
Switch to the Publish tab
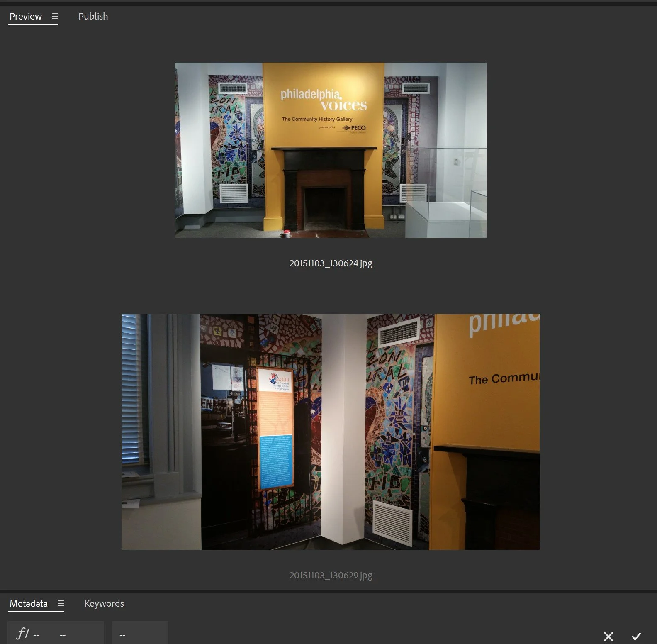tap(93, 16)
